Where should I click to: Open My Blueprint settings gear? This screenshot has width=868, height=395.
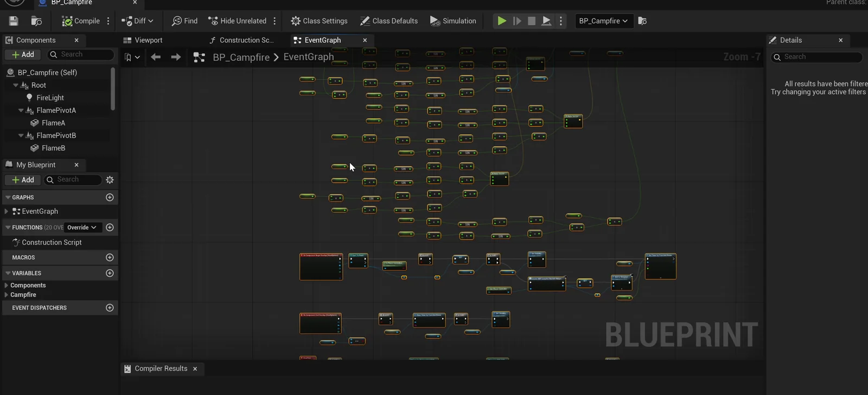tap(110, 180)
